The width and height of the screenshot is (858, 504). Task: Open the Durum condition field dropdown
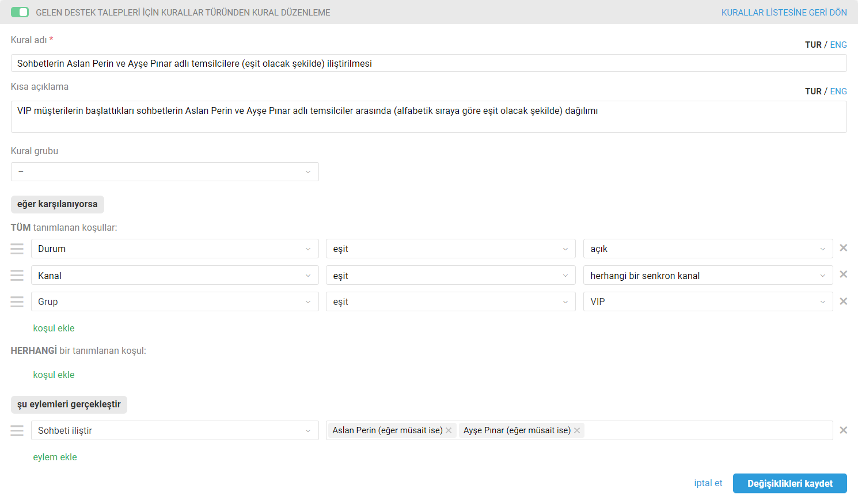[175, 249]
